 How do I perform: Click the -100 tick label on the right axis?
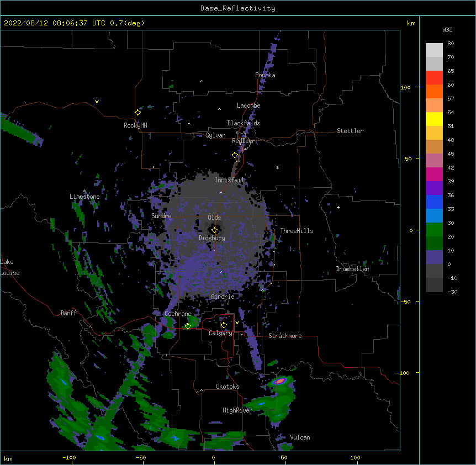404,373
